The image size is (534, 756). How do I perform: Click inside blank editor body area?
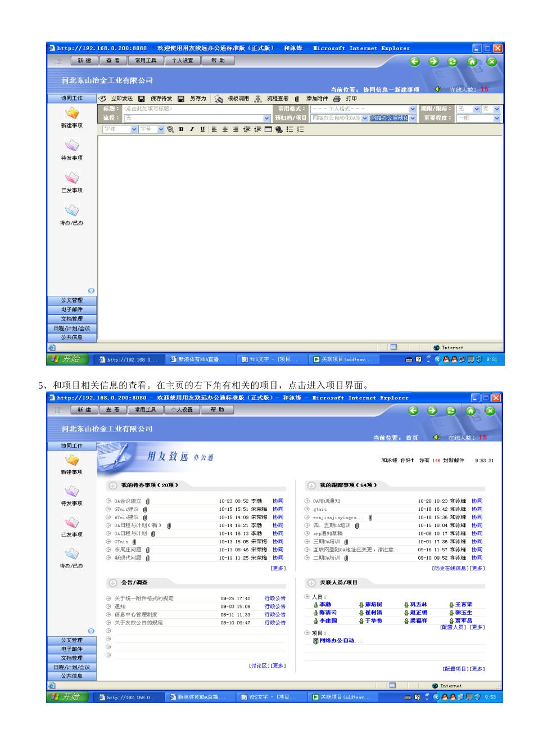[x=300, y=236]
